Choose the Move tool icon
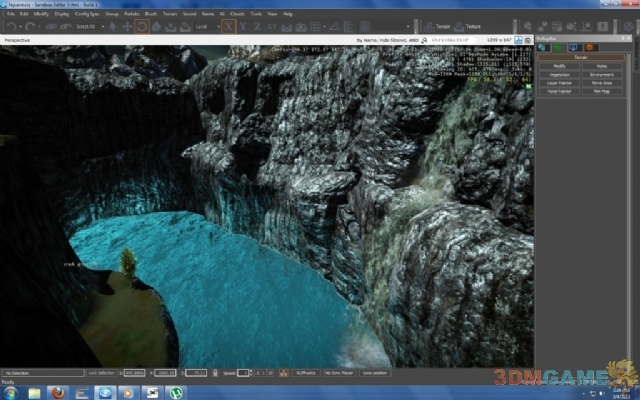The image size is (640, 400). tap(127, 27)
